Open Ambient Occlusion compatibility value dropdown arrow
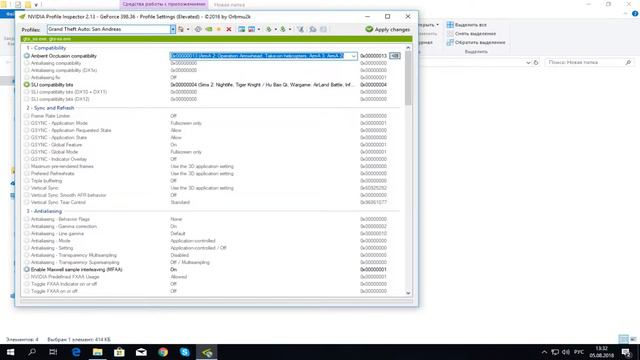 (353, 56)
